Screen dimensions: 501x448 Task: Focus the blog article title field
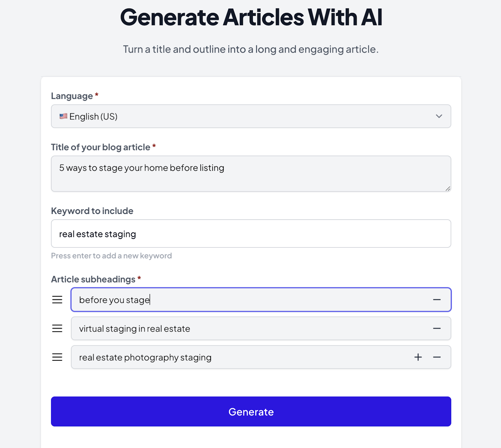point(251,174)
